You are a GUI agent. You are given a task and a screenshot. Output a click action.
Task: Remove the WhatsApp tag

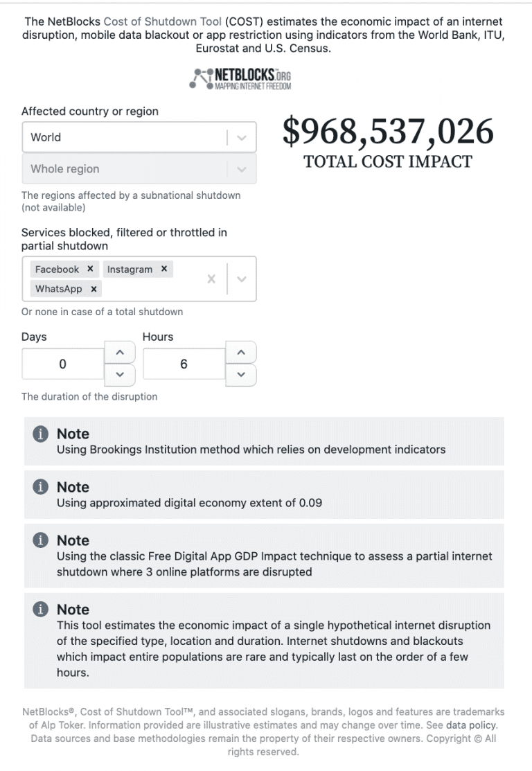pos(94,289)
